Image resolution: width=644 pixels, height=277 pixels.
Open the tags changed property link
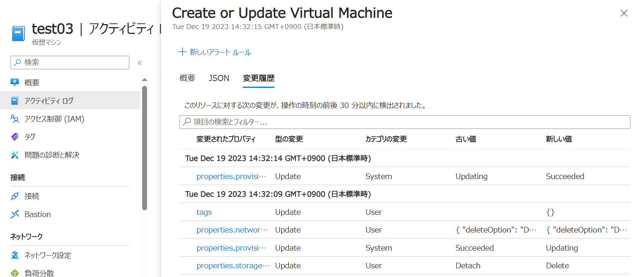pyautogui.click(x=204, y=212)
